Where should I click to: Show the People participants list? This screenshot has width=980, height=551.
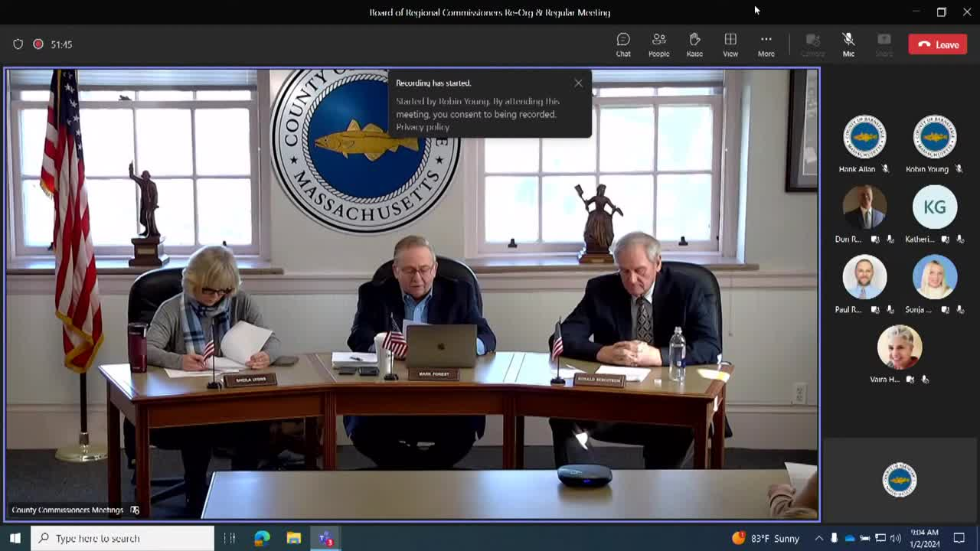pos(658,44)
